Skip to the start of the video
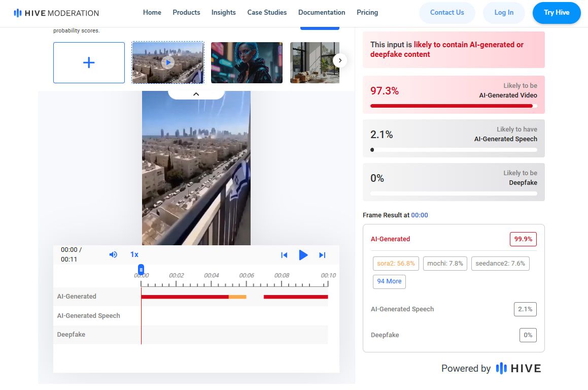 [284, 255]
